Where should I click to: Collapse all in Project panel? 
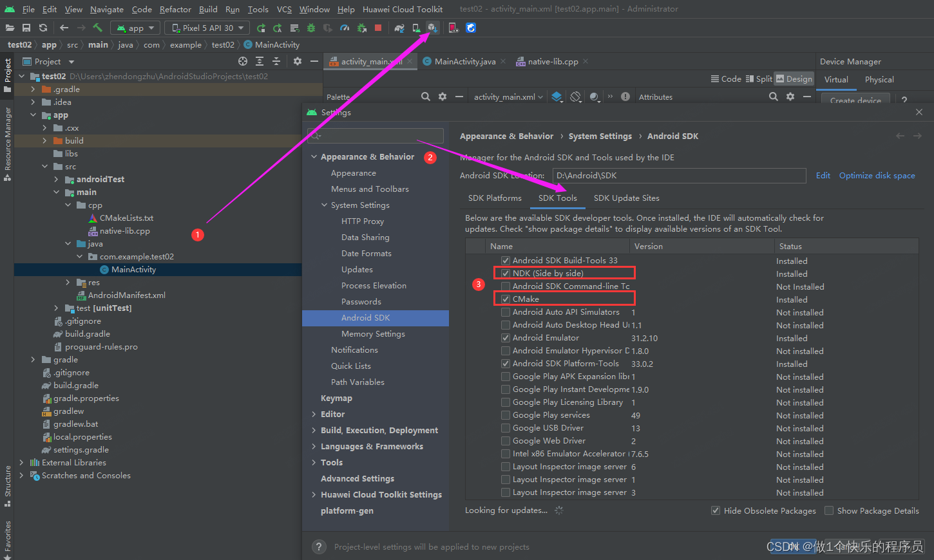(x=276, y=61)
